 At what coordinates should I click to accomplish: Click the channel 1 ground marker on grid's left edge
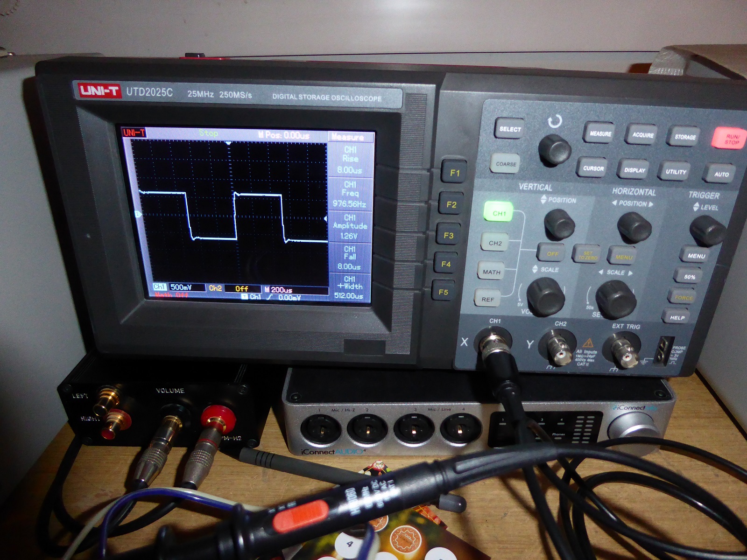pyautogui.click(x=138, y=214)
